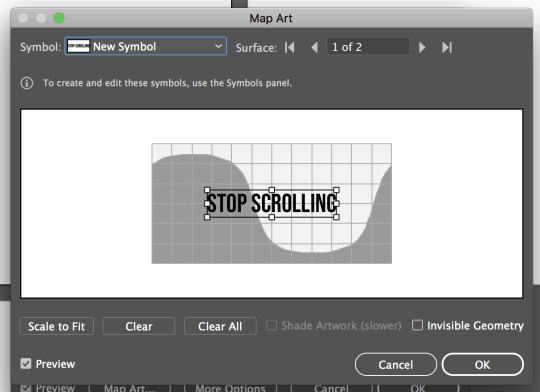
Task: Click the 'Symbol:' label
Action: [40, 47]
